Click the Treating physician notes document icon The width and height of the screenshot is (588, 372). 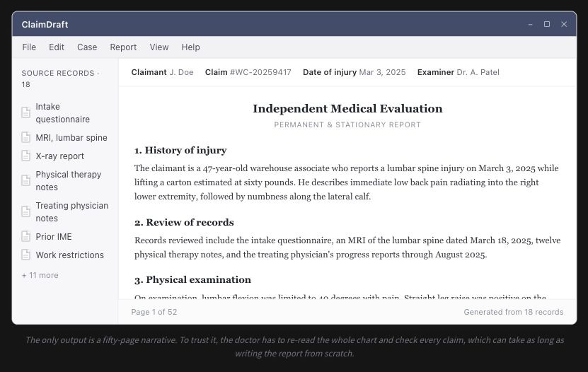point(26,211)
